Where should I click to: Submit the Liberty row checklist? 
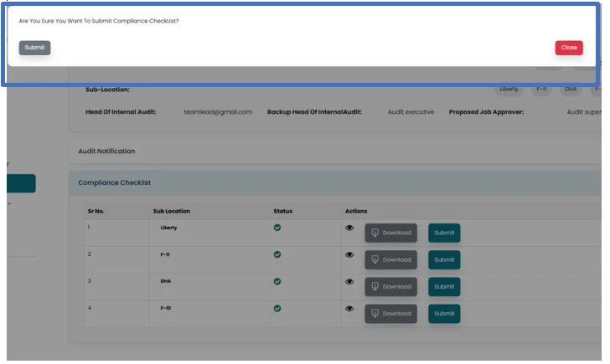(444, 233)
